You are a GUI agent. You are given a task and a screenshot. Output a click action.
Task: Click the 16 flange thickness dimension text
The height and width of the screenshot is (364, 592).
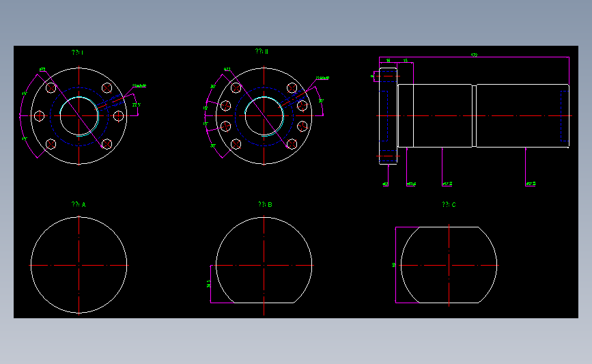pos(388,60)
